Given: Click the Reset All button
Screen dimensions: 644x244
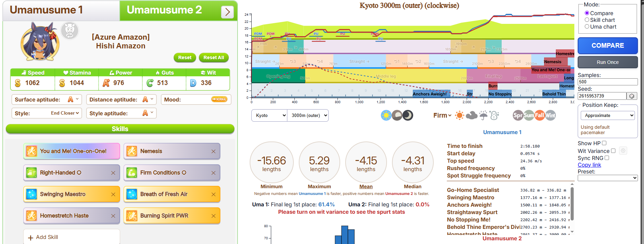Looking at the screenshot, I should [214, 57].
